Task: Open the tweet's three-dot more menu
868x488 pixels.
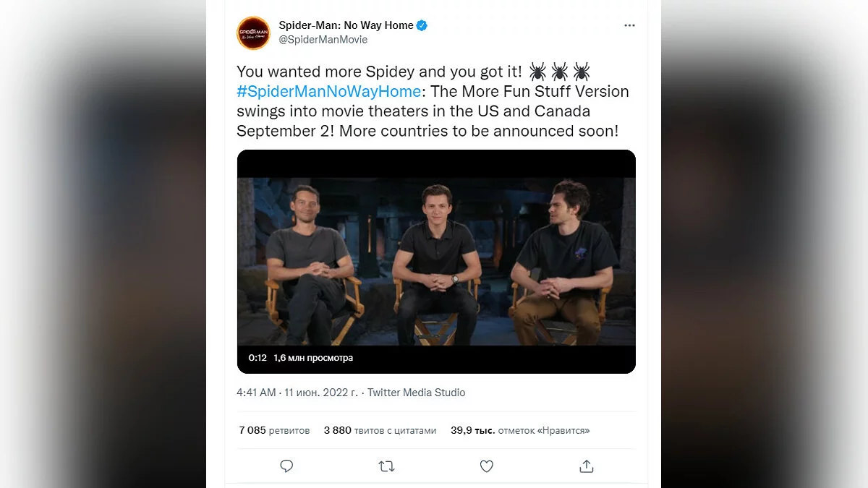Action: (629, 25)
